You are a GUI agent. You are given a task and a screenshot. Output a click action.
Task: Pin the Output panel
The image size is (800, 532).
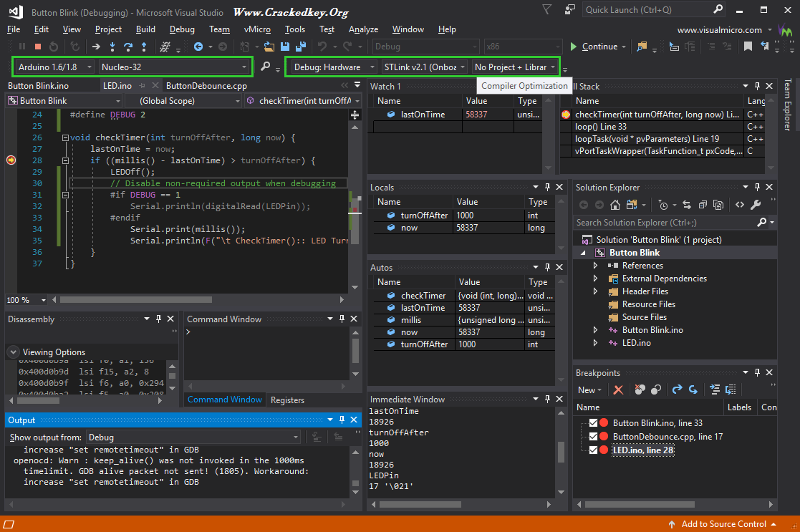coord(342,420)
